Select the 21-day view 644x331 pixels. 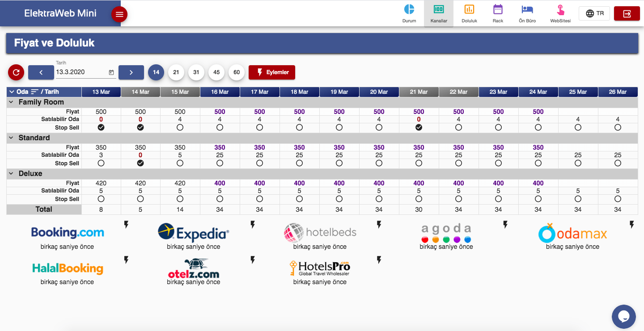click(x=176, y=72)
